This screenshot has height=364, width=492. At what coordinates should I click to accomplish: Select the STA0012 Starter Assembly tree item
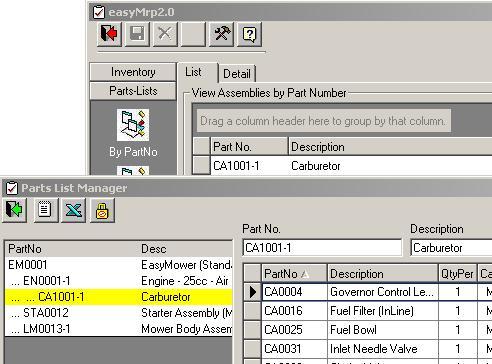point(119,313)
